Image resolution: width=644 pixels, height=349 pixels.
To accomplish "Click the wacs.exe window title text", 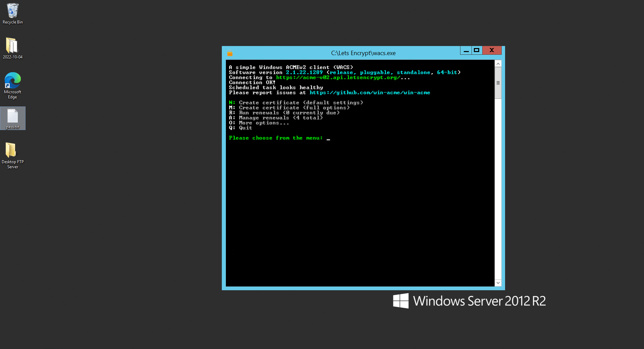I will (363, 53).
